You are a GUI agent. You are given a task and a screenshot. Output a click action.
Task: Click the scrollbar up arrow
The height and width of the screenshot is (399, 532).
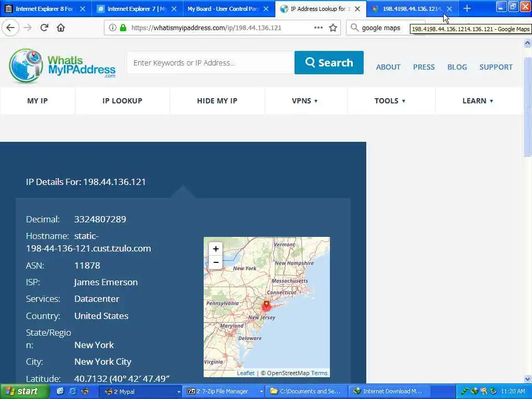click(x=527, y=43)
